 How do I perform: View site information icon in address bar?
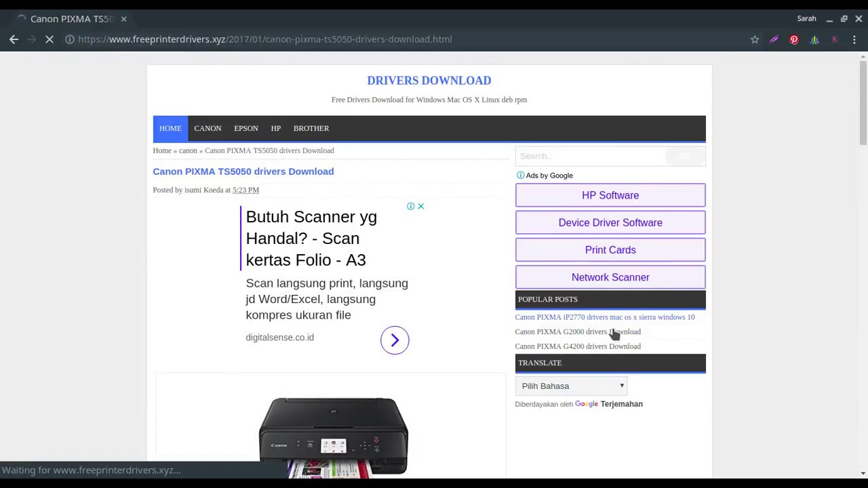(69, 39)
